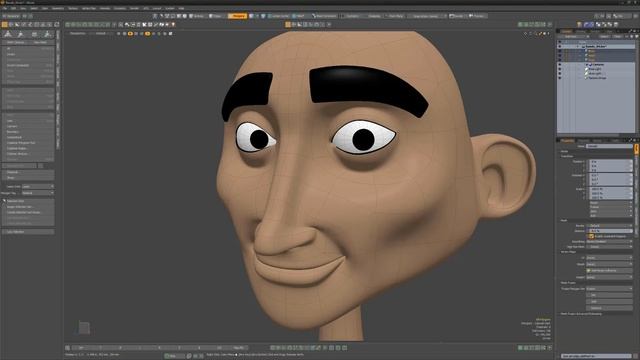This screenshot has height=360, width=640.
Task: Open the File menu
Action: click(x=4, y=8)
